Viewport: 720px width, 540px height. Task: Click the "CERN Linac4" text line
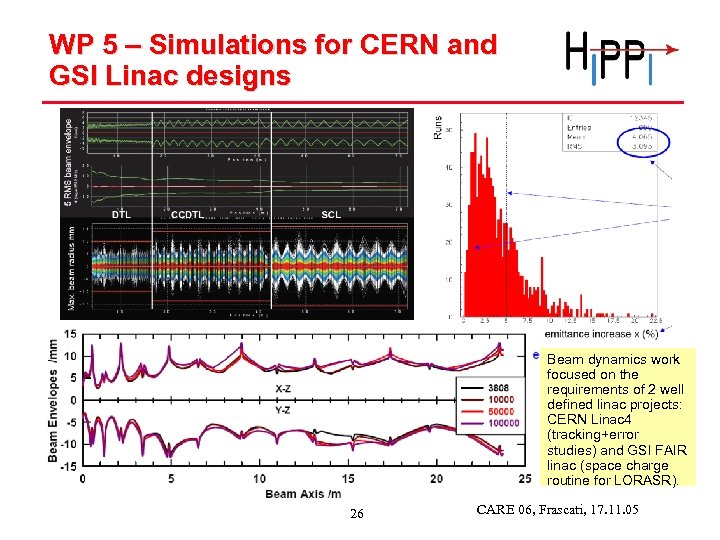(589, 420)
